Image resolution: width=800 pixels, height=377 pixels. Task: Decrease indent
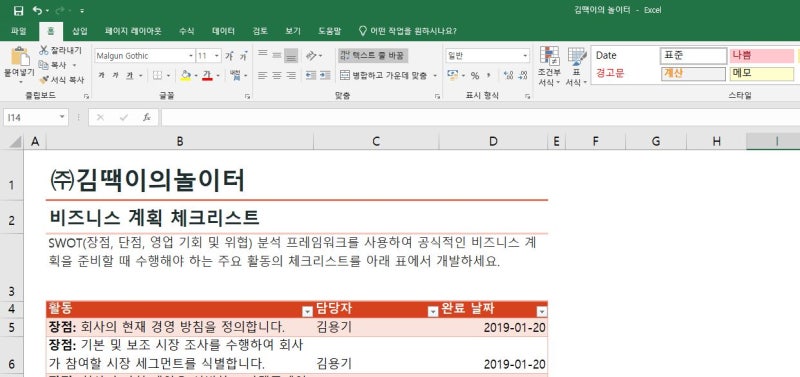(x=311, y=76)
